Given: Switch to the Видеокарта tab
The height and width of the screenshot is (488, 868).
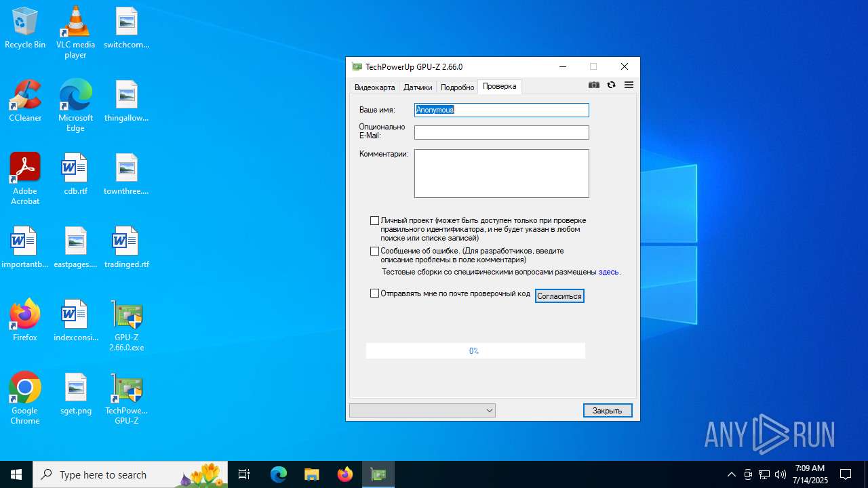Looking at the screenshot, I should pos(374,87).
